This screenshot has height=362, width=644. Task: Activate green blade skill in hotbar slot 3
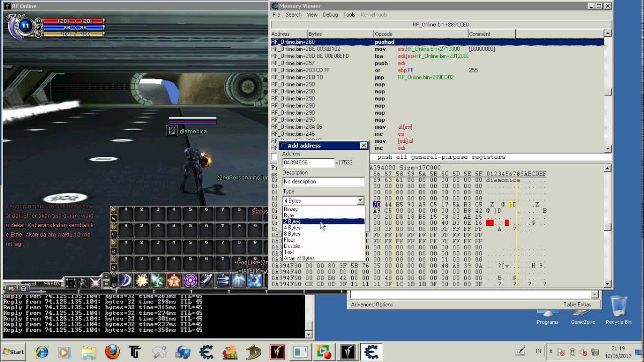click(x=157, y=280)
